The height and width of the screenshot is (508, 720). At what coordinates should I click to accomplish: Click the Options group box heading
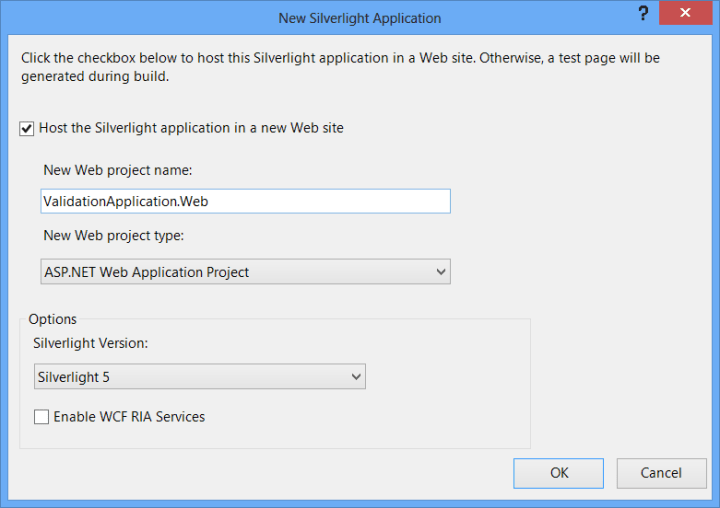[x=53, y=319]
